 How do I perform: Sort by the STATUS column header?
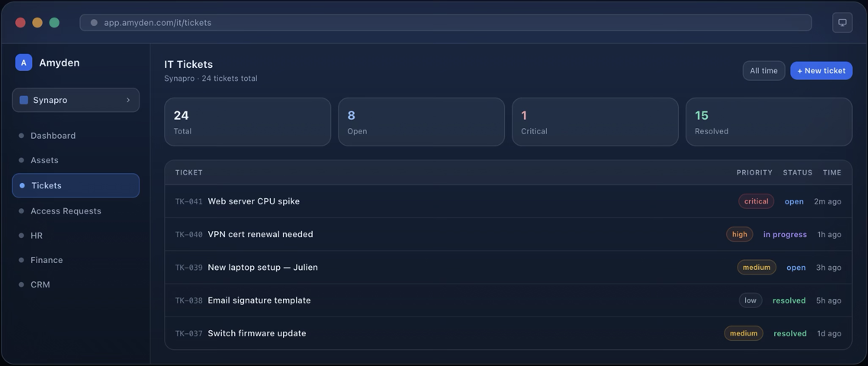pos(797,173)
